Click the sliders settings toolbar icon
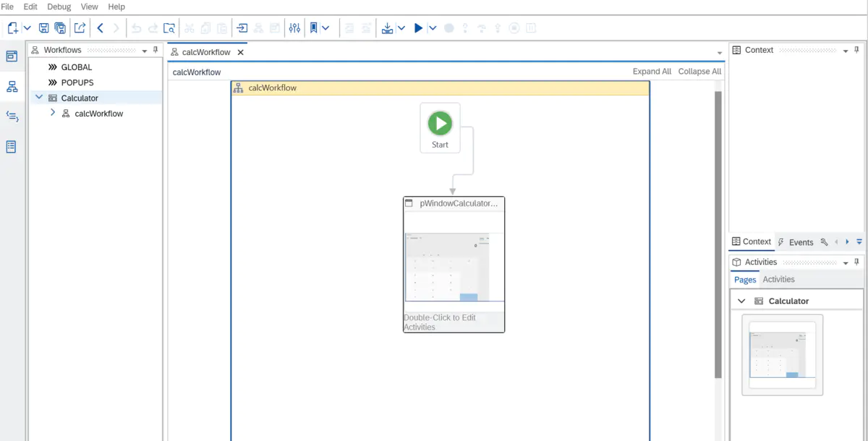The height and width of the screenshot is (441, 868). point(294,28)
